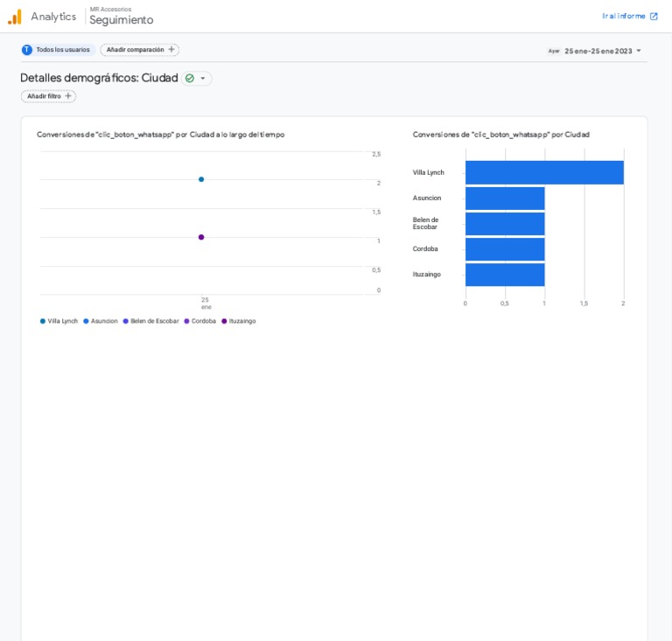Click the Ituzaingo purple legend color dot
Screen dimensions: 672x641
point(224,321)
